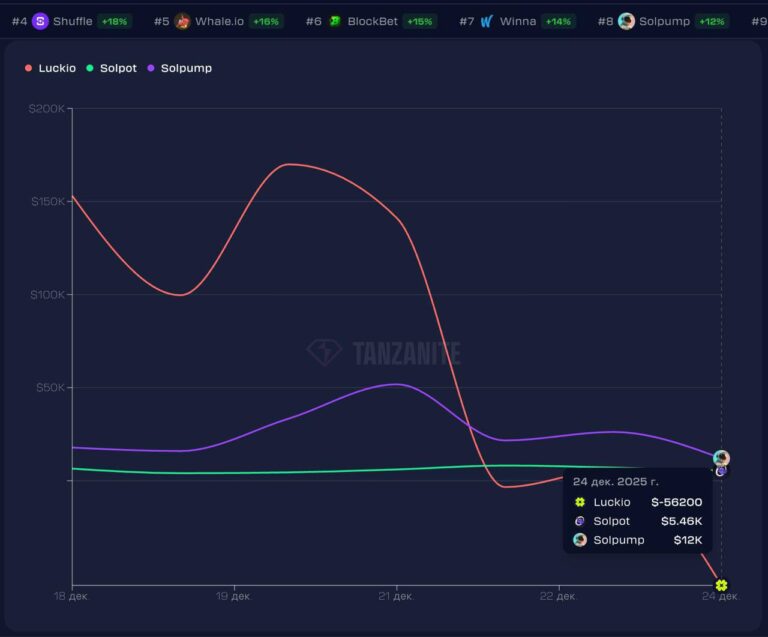Click the purple Solpump legend color dot
Screen dimensions: 768x637
(151, 68)
